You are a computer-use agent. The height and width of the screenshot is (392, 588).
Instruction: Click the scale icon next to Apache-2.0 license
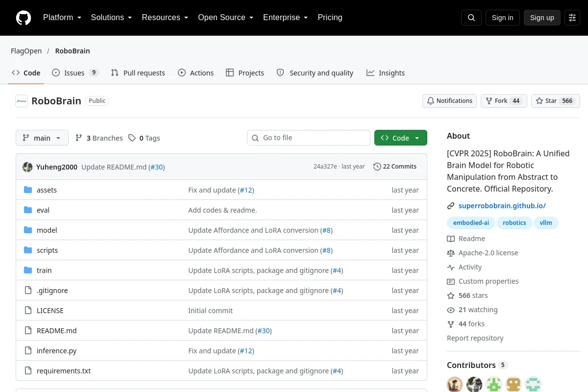451,253
